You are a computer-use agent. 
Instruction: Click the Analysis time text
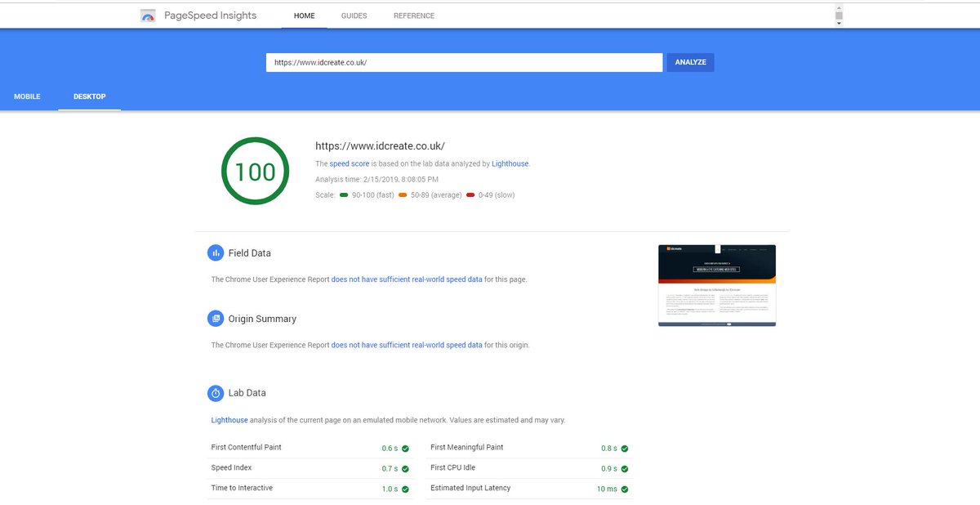(376, 179)
